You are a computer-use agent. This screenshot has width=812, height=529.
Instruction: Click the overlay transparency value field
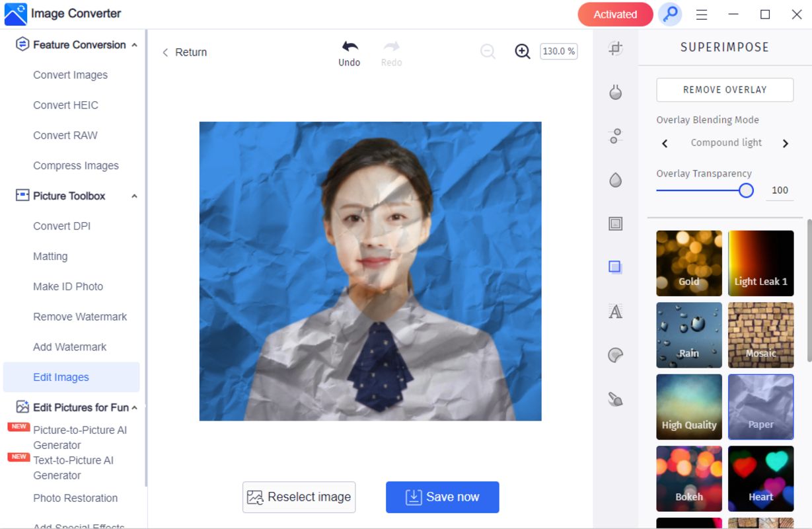780,190
